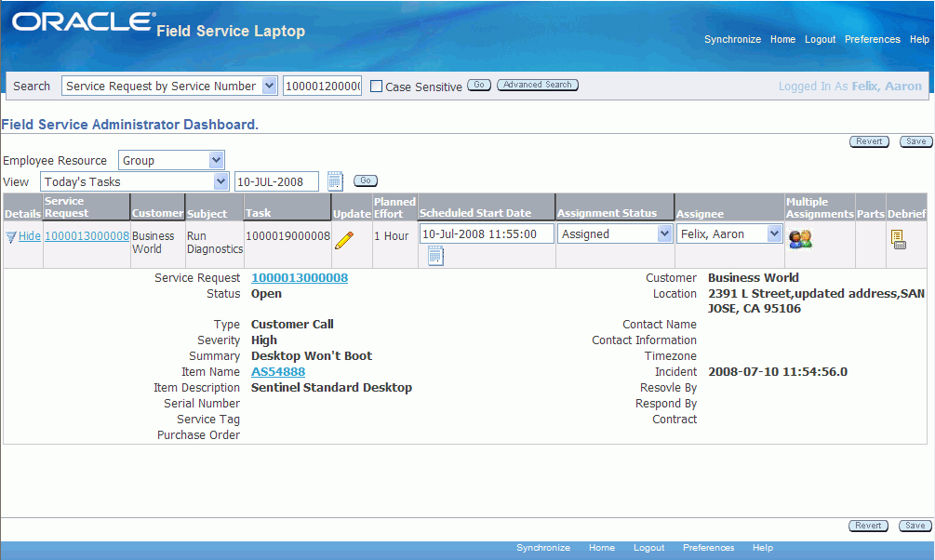Click the location address 2391 L Street
935x560 pixels.
816,301
